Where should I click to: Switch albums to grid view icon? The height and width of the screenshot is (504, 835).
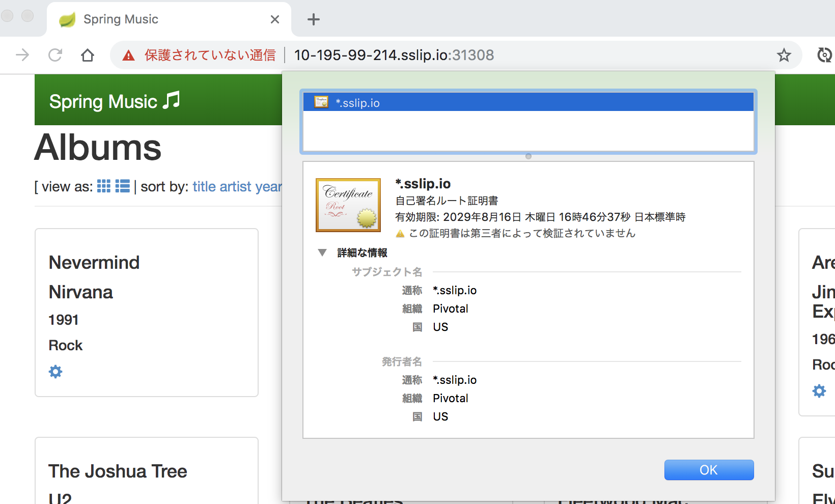tap(104, 186)
